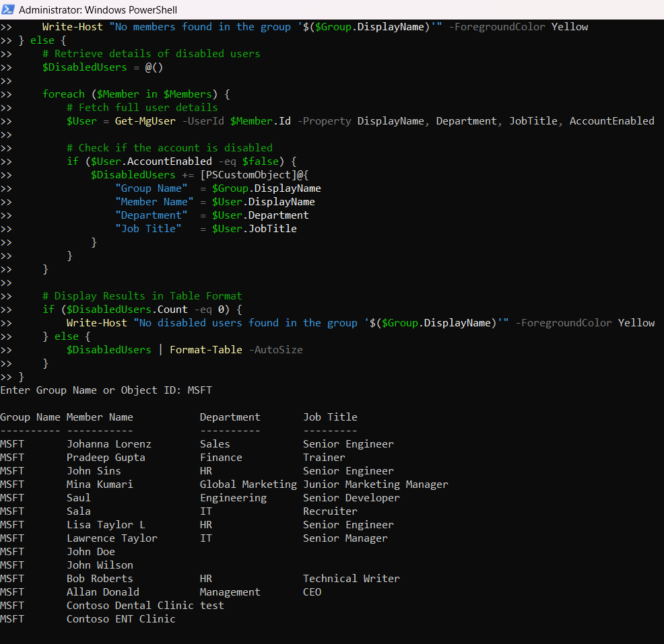Click the 'CEO' job title for Allan Donald
This screenshot has height=644, width=664.
click(x=312, y=592)
